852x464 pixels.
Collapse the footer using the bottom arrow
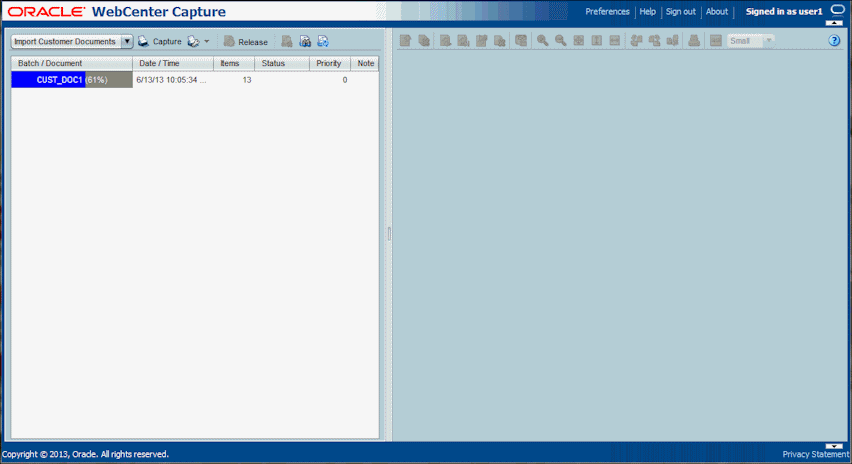(834, 446)
